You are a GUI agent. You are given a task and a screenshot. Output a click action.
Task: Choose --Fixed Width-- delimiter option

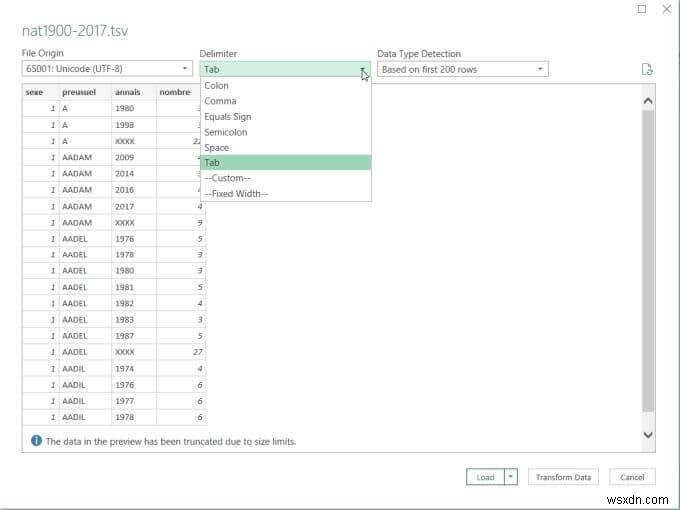click(x=285, y=194)
